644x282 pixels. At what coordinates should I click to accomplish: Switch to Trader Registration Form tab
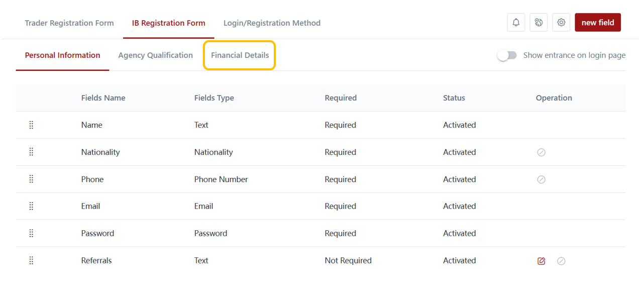69,23
